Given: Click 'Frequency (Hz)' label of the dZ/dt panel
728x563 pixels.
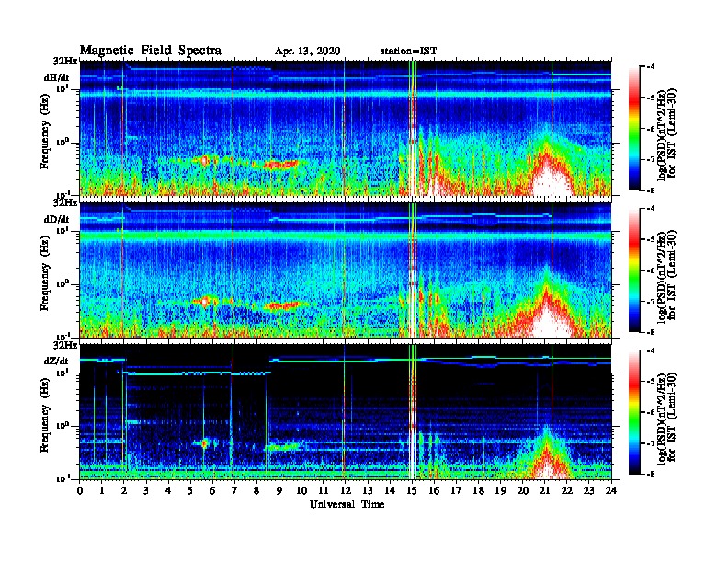Looking at the screenshot, I should point(44,415).
